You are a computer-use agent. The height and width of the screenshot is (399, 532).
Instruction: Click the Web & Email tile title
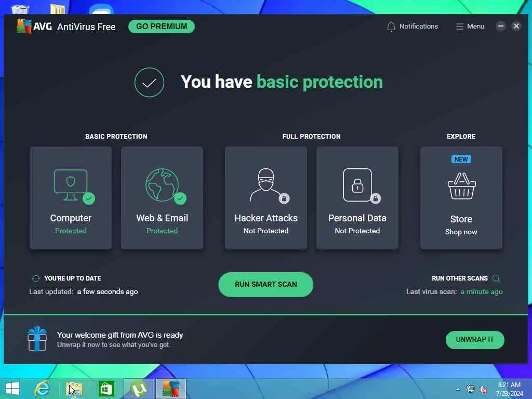click(x=162, y=218)
